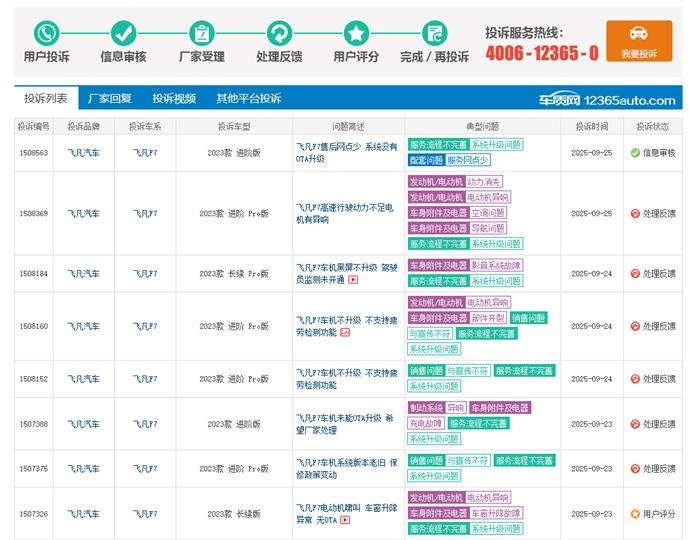This screenshot has height=540, width=700.
Task: Play video icon on complaint 1507326
Action: (345, 520)
